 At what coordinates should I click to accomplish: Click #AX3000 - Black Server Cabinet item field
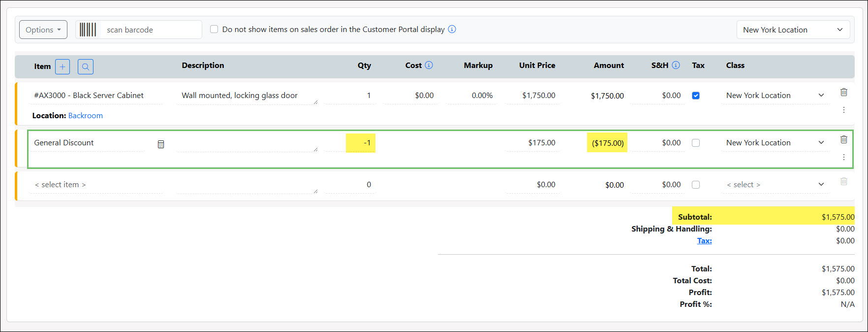click(96, 96)
